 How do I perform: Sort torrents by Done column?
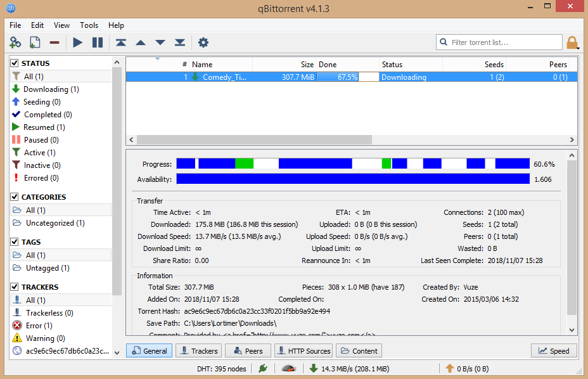pos(348,65)
